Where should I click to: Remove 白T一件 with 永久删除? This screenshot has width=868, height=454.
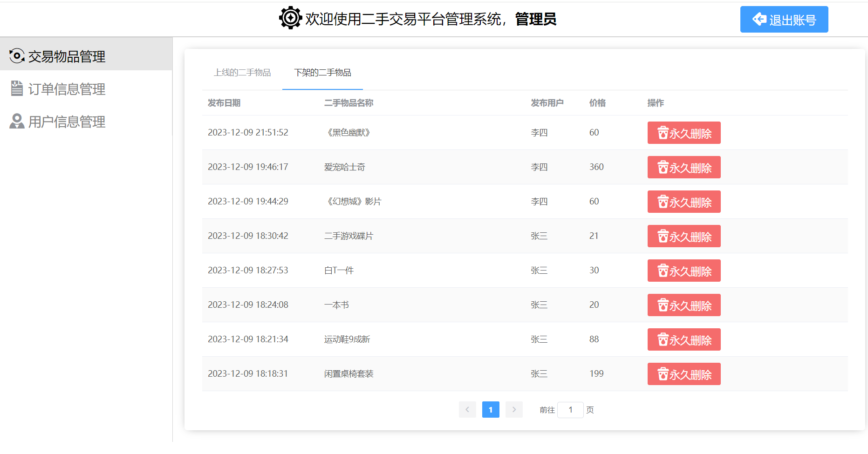pyautogui.click(x=684, y=271)
